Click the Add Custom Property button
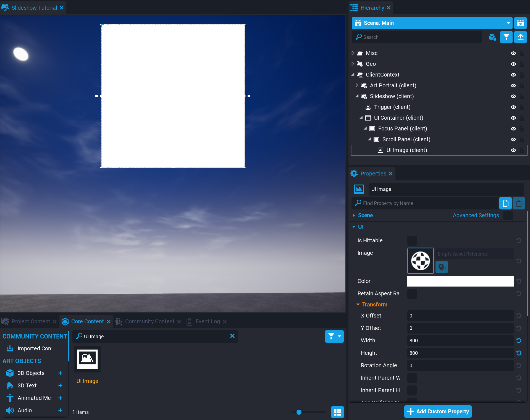The width and height of the screenshot is (530, 420). [x=438, y=411]
